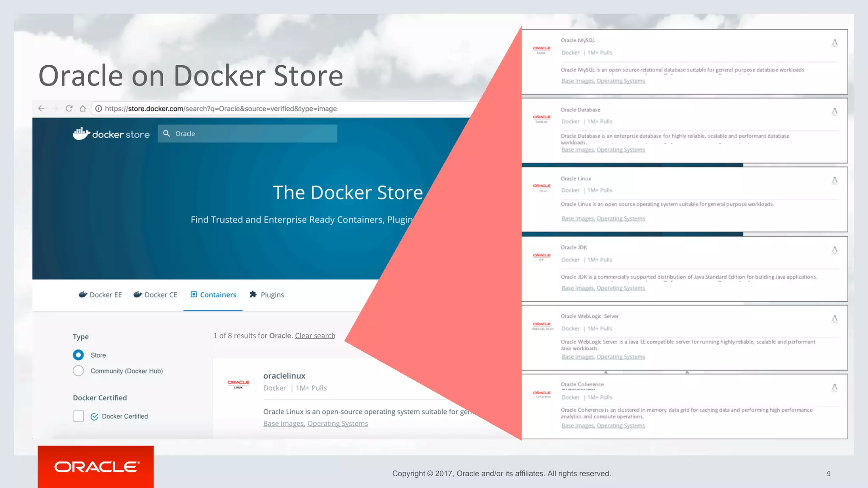Check the Docker Certified checkbox
Viewport: 868px width, 488px height.
click(78, 416)
